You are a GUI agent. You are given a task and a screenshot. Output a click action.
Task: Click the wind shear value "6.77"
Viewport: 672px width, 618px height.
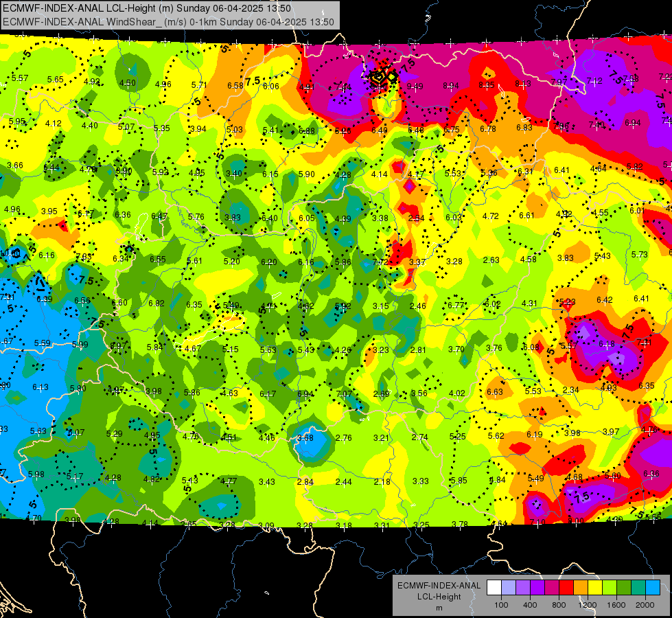456,305
